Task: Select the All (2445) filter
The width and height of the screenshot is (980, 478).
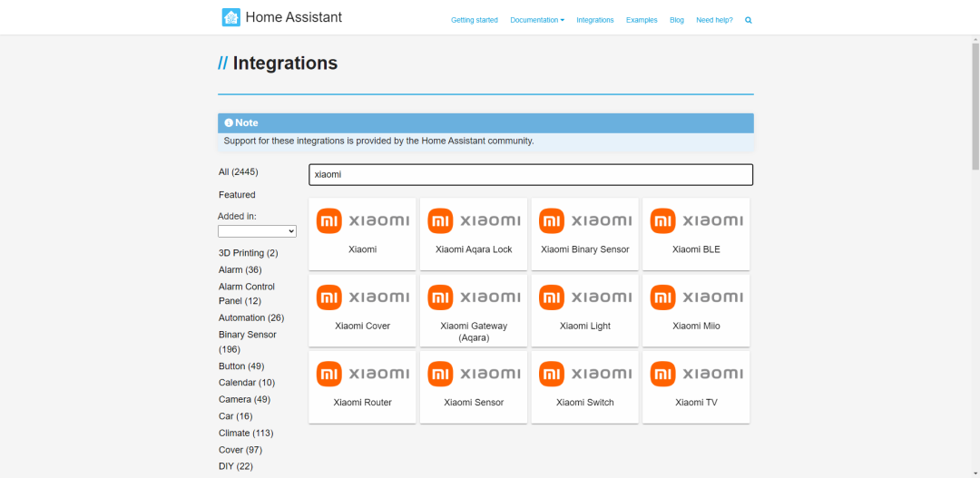Action: tap(238, 171)
